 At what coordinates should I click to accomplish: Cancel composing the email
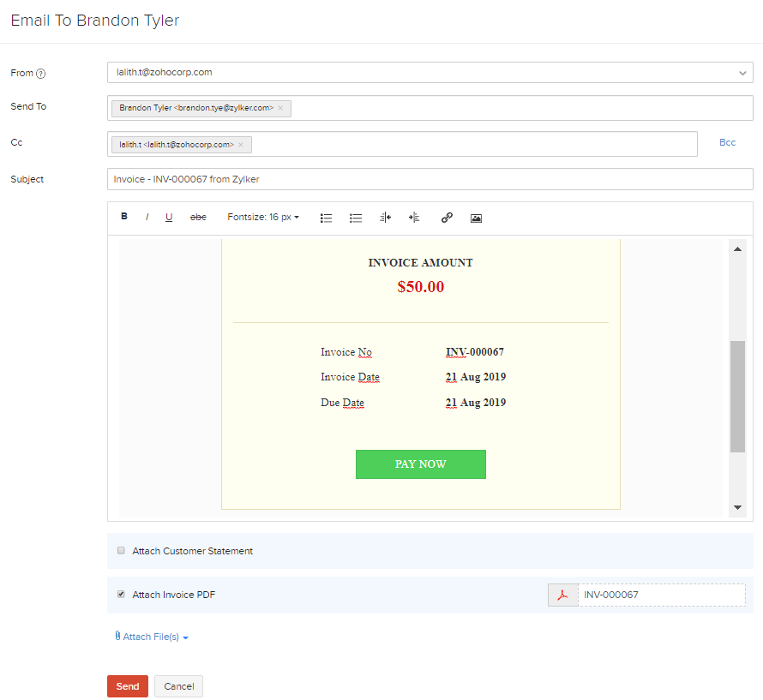[178, 685]
